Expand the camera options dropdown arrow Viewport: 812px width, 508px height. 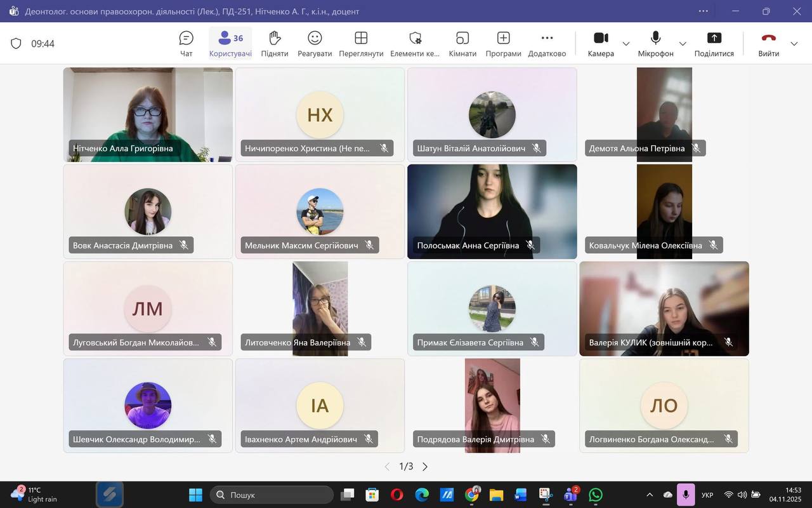click(626, 44)
